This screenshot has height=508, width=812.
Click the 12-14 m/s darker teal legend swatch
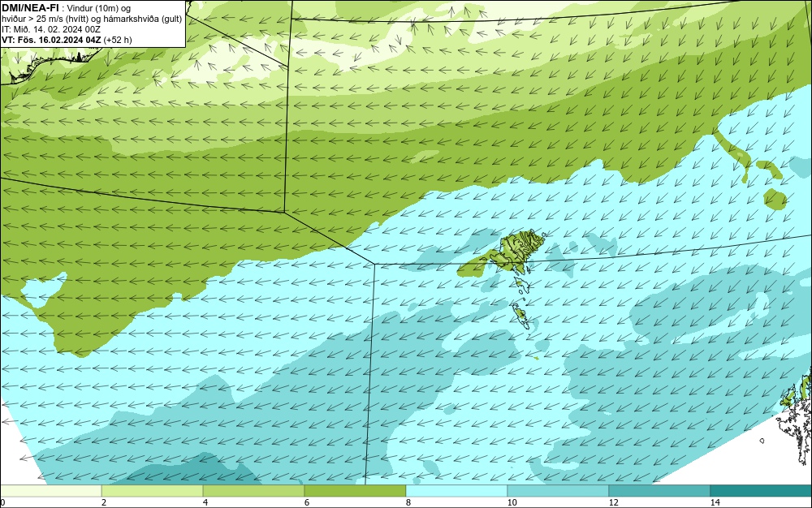tap(659, 491)
